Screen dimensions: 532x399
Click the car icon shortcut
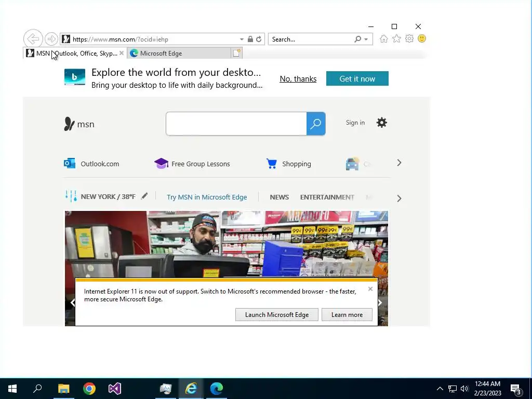pyautogui.click(x=352, y=164)
